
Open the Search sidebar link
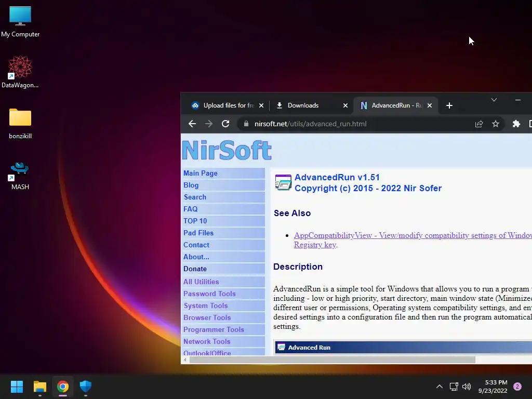[x=195, y=197]
